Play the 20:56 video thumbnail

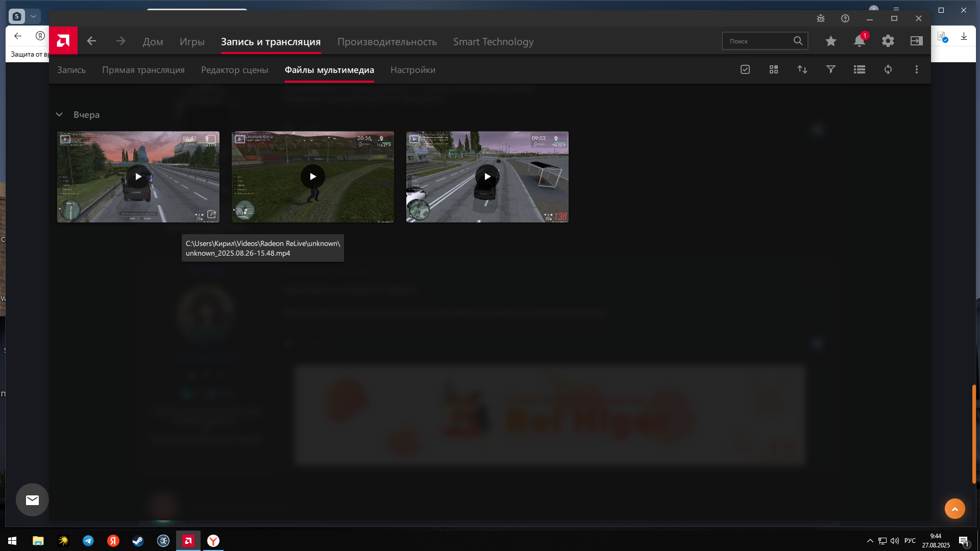(x=313, y=177)
